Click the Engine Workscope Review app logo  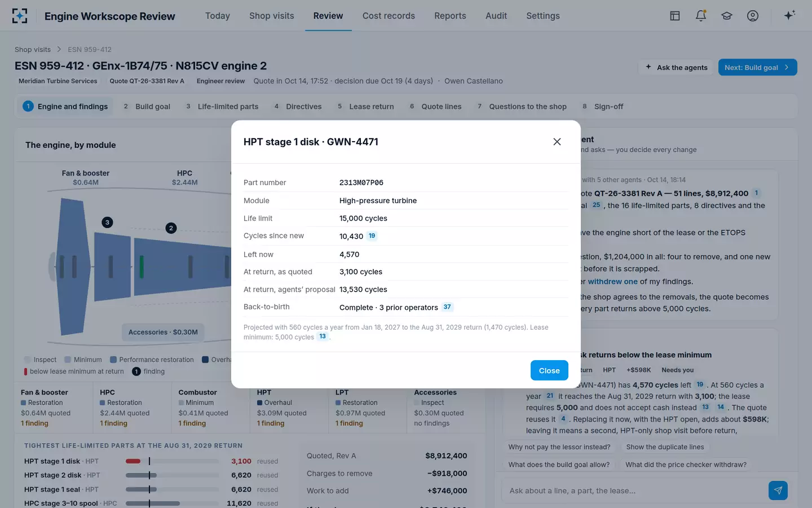click(20, 16)
